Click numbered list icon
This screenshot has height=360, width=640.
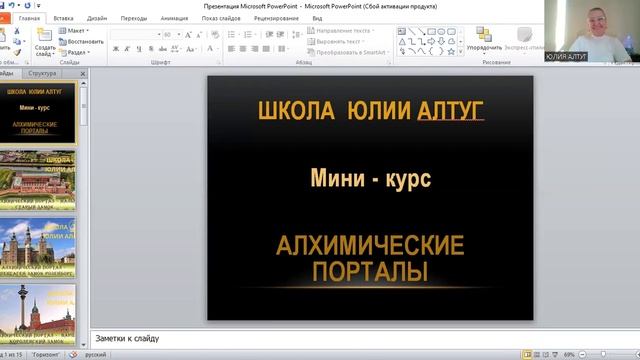[249, 35]
